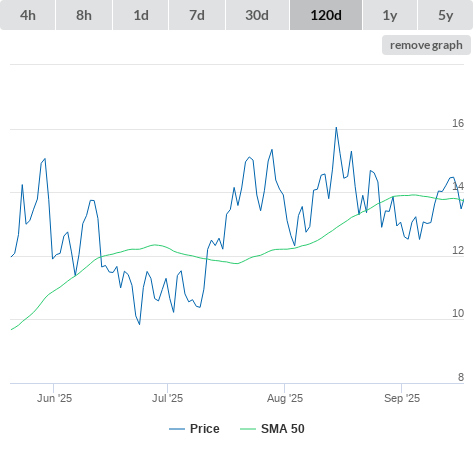474x455 pixels.
Task: Click the 16 value on the y-axis
Action: click(x=458, y=123)
